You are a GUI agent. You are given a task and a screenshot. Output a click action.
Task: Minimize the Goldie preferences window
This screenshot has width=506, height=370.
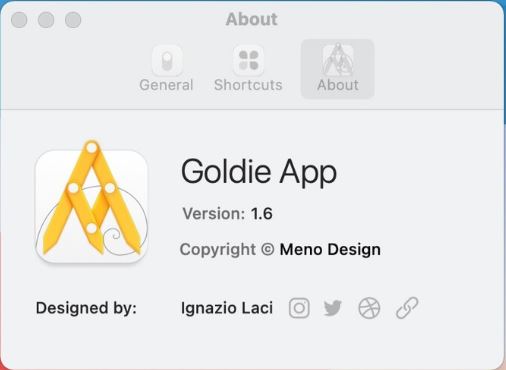pyautogui.click(x=46, y=20)
